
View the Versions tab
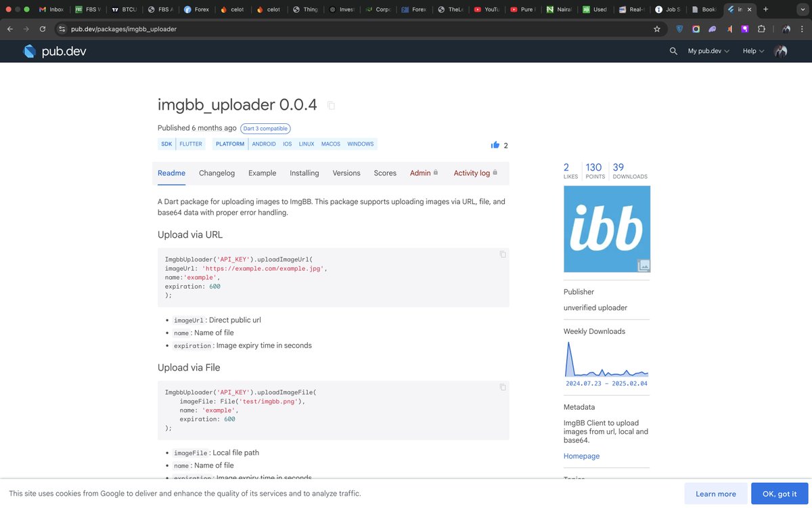(346, 173)
